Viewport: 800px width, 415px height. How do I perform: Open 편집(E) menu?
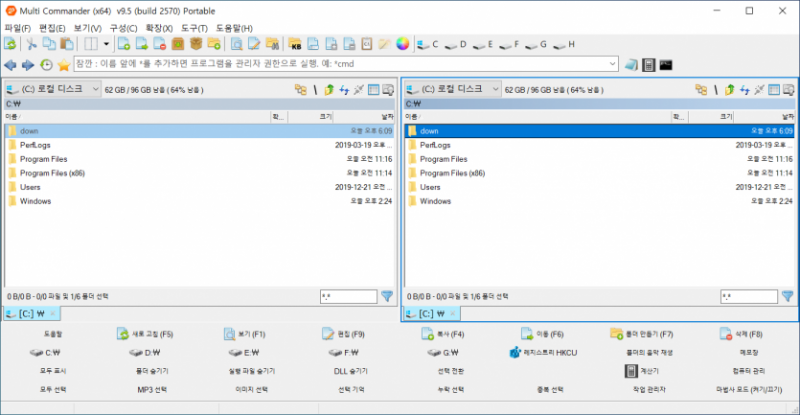[52, 28]
